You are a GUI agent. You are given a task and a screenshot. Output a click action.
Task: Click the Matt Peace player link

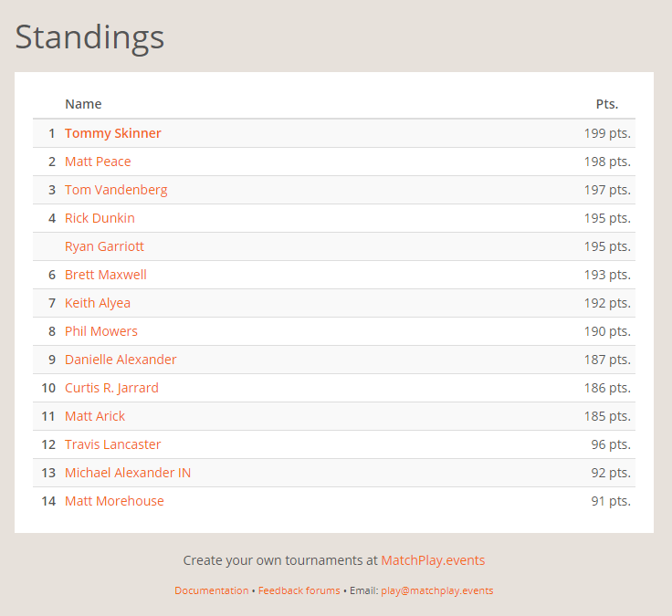tap(98, 162)
